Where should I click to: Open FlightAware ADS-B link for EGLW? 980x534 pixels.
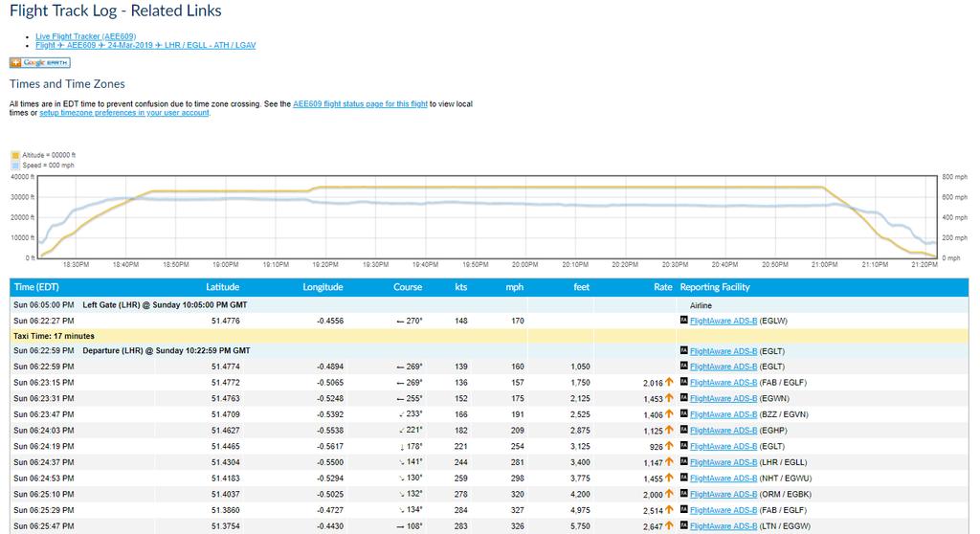pyautogui.click(x=724, y=321)
